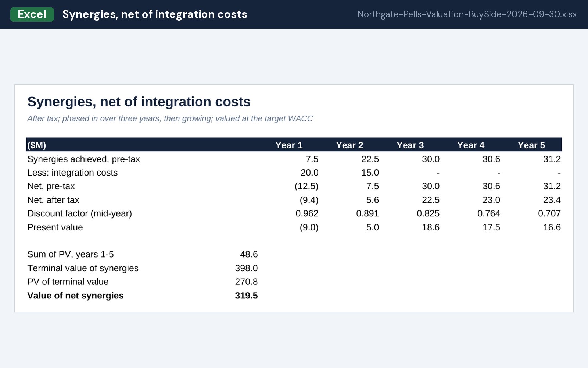Image resolution: width=588 pixels, height=368 pixels.
Task: Click the after-tax value 5.6
Action: (373, 200)
